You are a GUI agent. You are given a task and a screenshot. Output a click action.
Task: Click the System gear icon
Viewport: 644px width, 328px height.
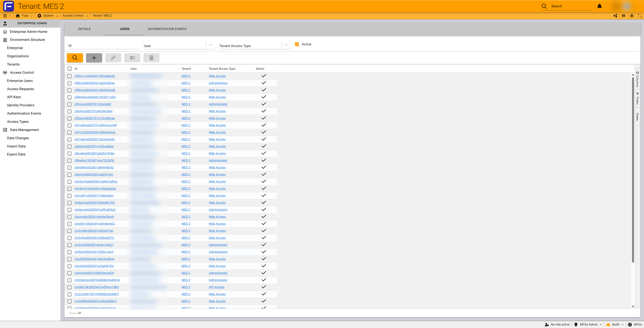(x=40, y=16)
